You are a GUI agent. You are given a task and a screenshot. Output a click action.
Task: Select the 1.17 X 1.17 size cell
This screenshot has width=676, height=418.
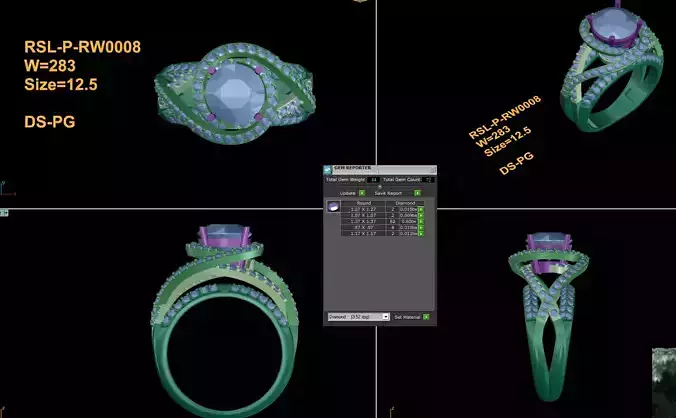pos(363,234)
